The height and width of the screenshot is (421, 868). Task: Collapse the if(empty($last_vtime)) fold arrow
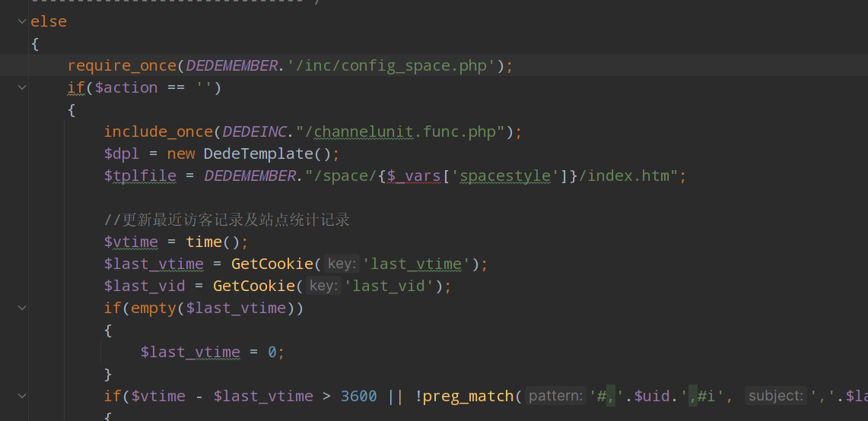21,308
